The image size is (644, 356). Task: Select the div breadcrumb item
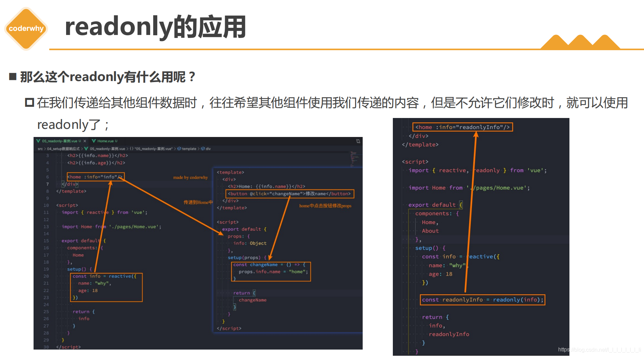click(208, 149)
